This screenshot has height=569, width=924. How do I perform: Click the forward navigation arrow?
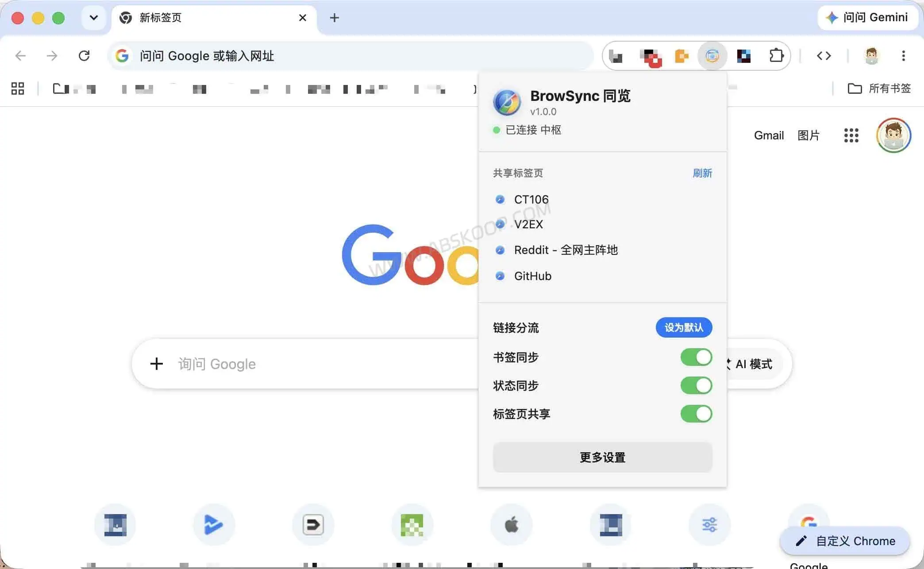coord(52,56)
